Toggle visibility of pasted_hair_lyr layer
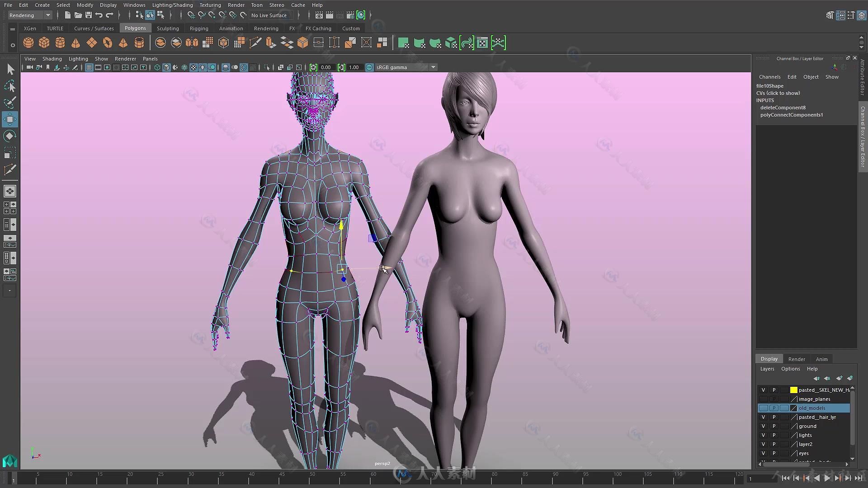This screenshot has height=488, width=868. pyautogui.click(x=764, y=417)
